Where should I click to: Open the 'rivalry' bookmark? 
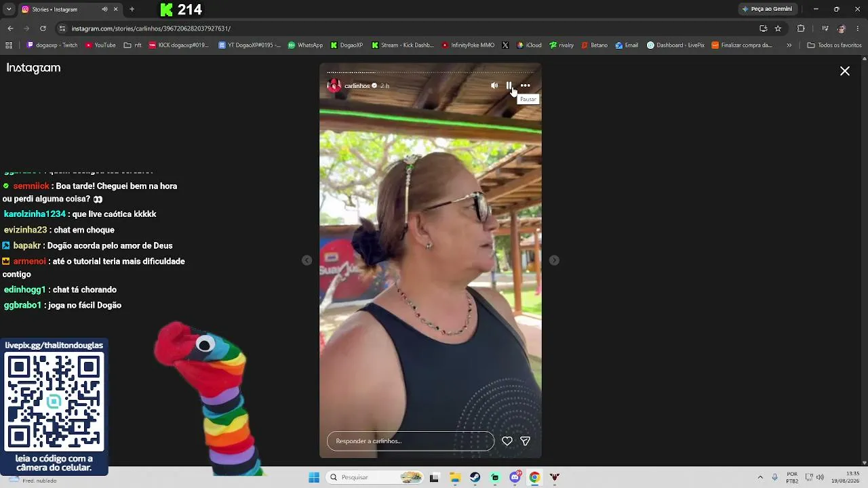[561, 45]
